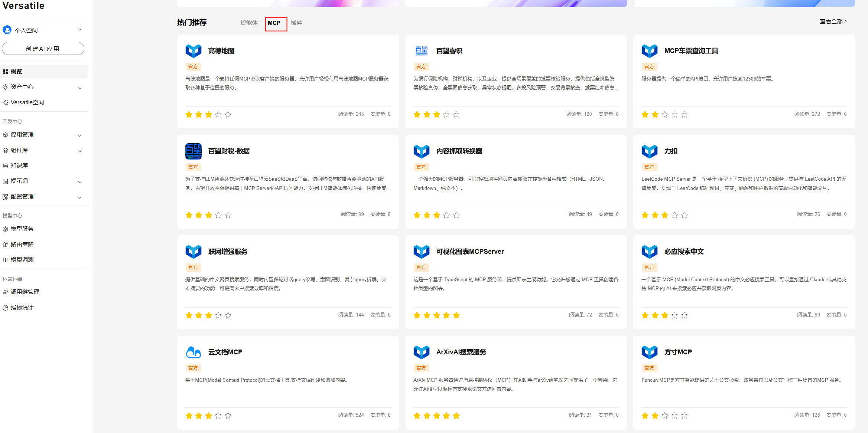Click the fifth star on 方寸MCP rating
This screenshot has width=868, height=433.
[684, 416]
